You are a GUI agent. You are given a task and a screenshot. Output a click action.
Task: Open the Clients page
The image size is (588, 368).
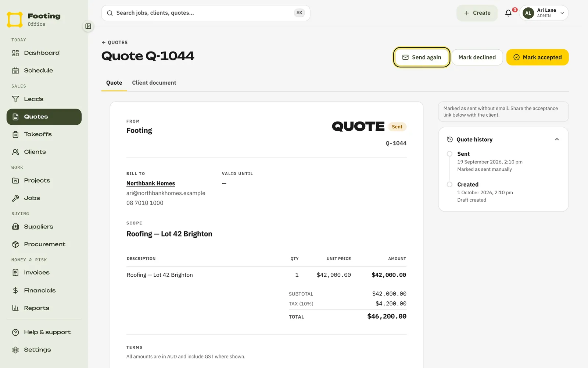(x=44, y=152)
